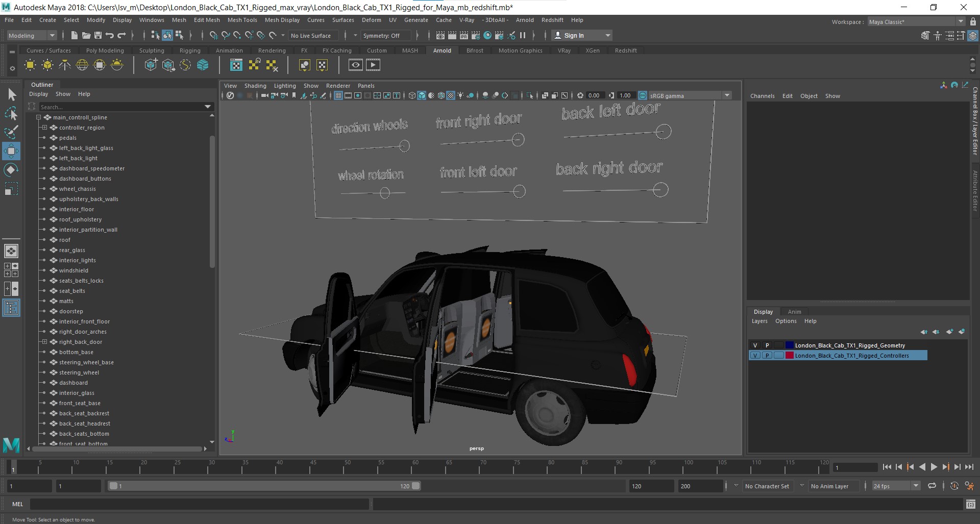
Task: Click the Snap to curves icon
Action: 225,35
